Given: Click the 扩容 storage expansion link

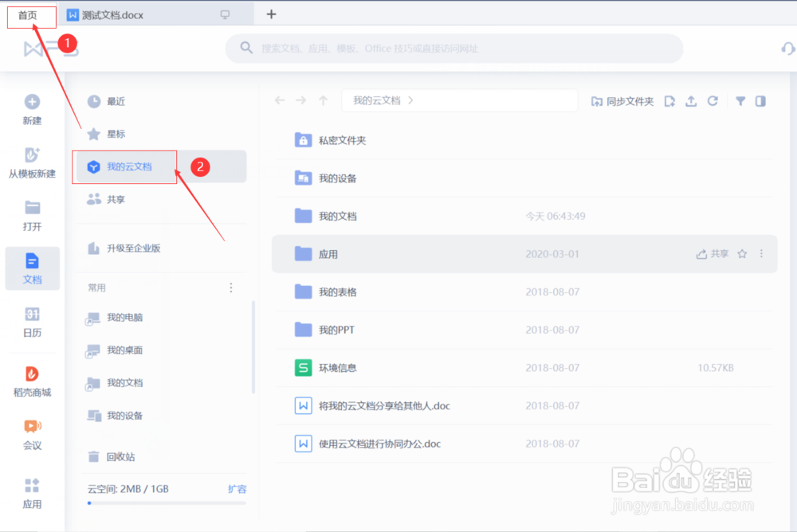Looking at the screenshot, I should click(x=238, y=489).
